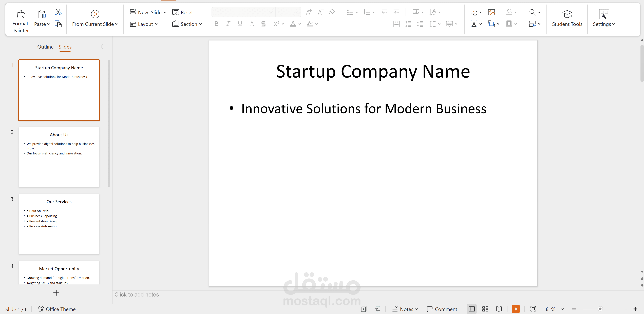Toggle align text right
Screen dimensions: 644x314
(372, 24)
